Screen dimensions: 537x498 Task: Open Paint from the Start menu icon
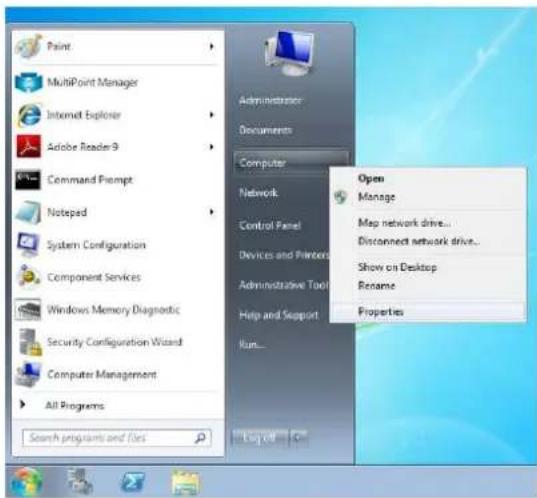click(x=29, y=46)
